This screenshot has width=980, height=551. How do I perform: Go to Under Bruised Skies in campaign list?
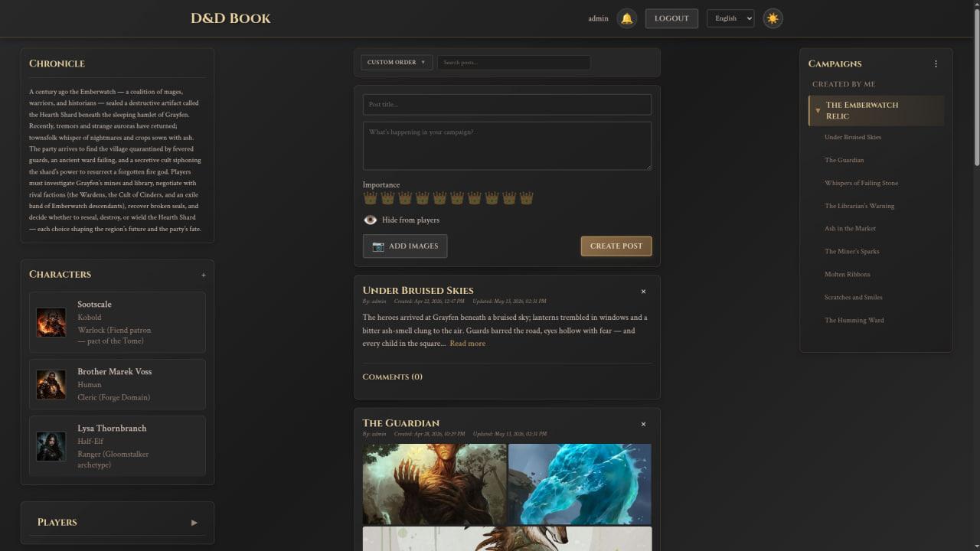click(853, 137)
